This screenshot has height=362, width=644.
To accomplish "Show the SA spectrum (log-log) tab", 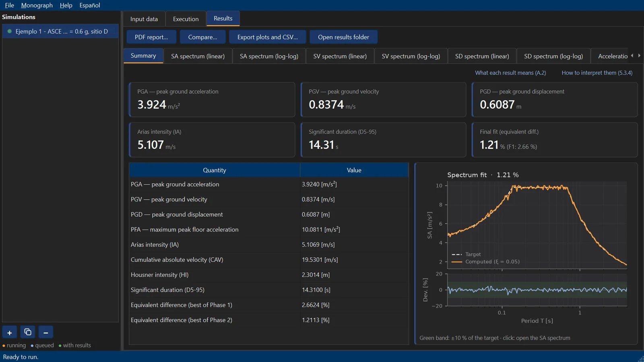I will (x=269, y=56).
